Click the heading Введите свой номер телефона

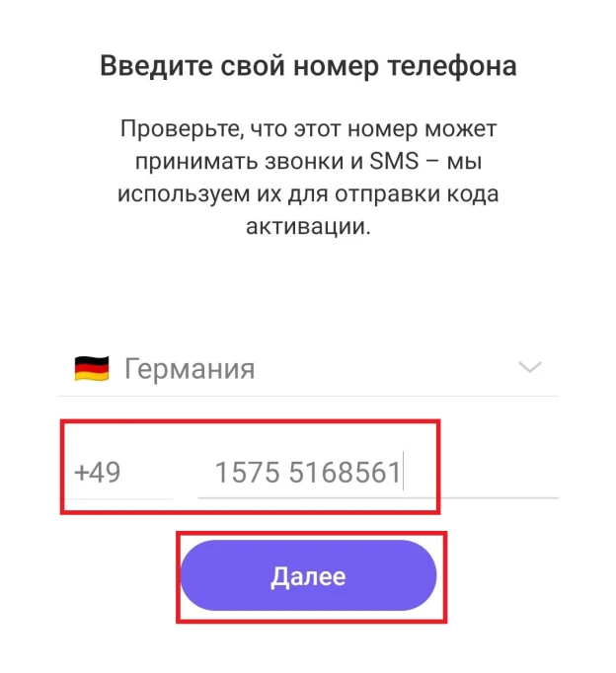(x=308, y=66)
